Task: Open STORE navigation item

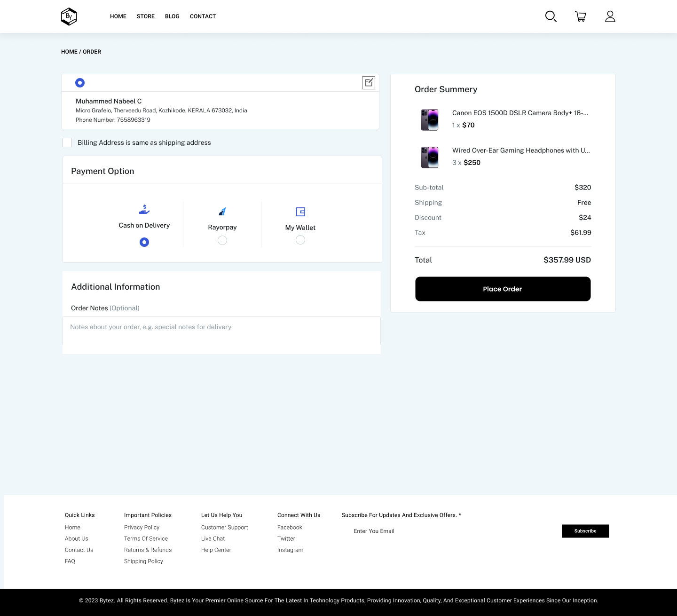Action: 146,16
